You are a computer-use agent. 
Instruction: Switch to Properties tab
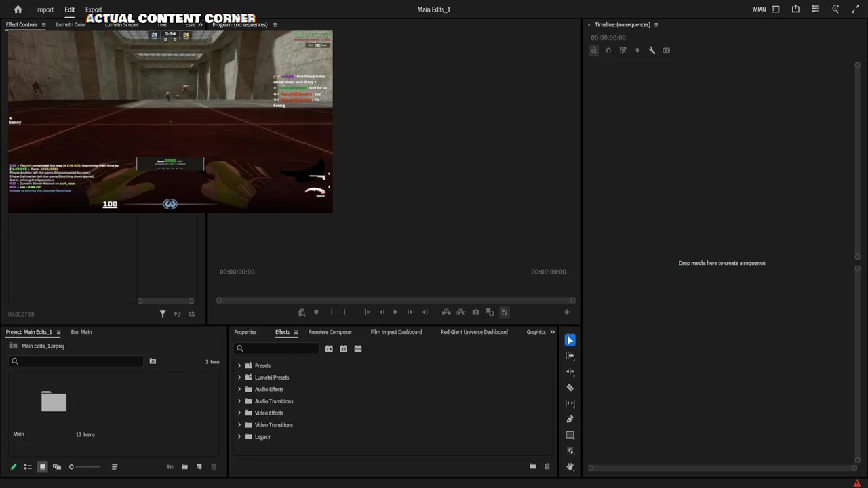[245, 332]
